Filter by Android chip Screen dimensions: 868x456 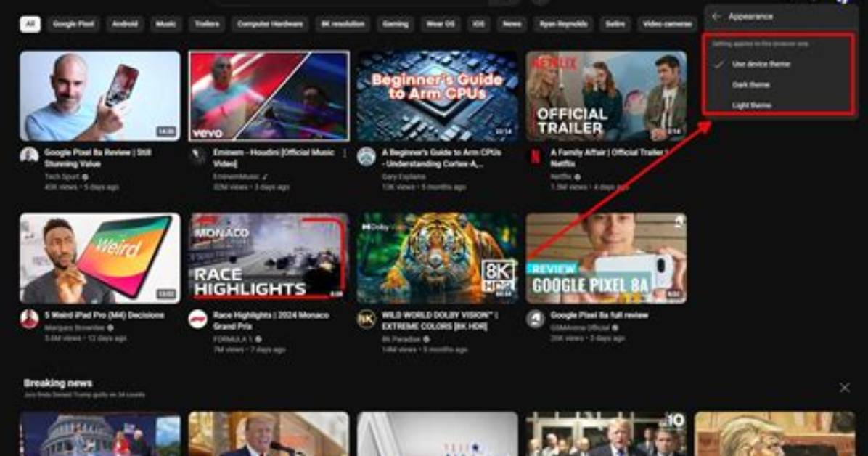125,24
